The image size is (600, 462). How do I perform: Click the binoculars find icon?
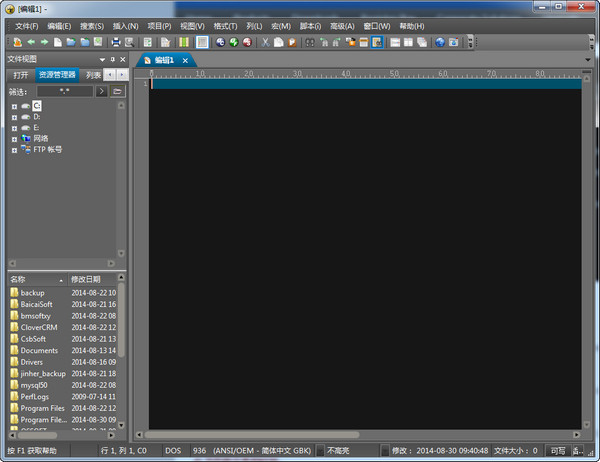click(x=309, y=42)
